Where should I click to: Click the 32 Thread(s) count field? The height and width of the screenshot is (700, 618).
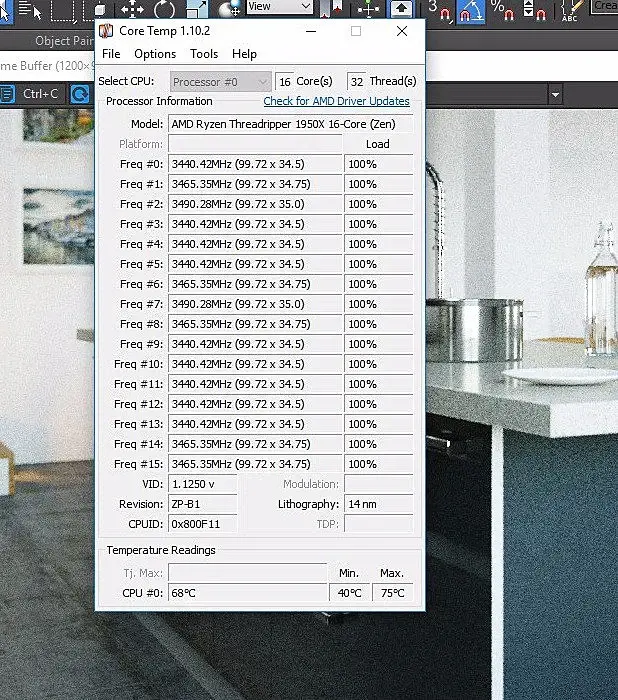(356, 82)
